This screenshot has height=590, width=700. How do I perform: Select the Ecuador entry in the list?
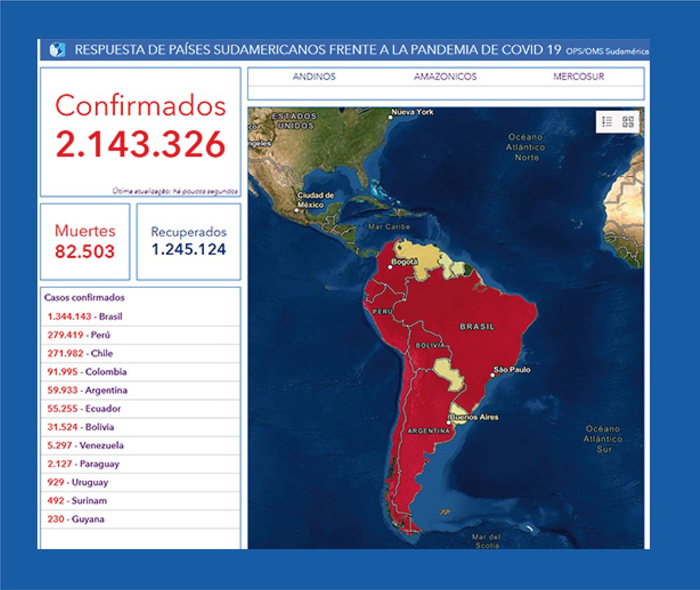[x=84, y=409]
